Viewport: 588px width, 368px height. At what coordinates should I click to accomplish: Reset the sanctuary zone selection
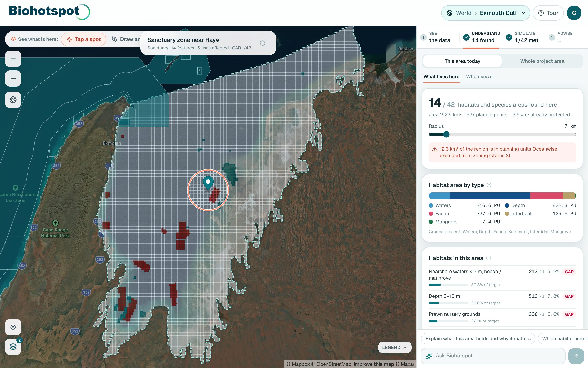tap(262, 43)
